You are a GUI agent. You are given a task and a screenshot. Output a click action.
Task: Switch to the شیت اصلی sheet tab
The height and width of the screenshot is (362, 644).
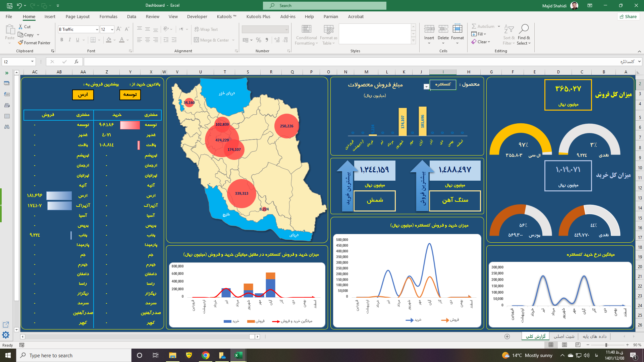(564, 336)
